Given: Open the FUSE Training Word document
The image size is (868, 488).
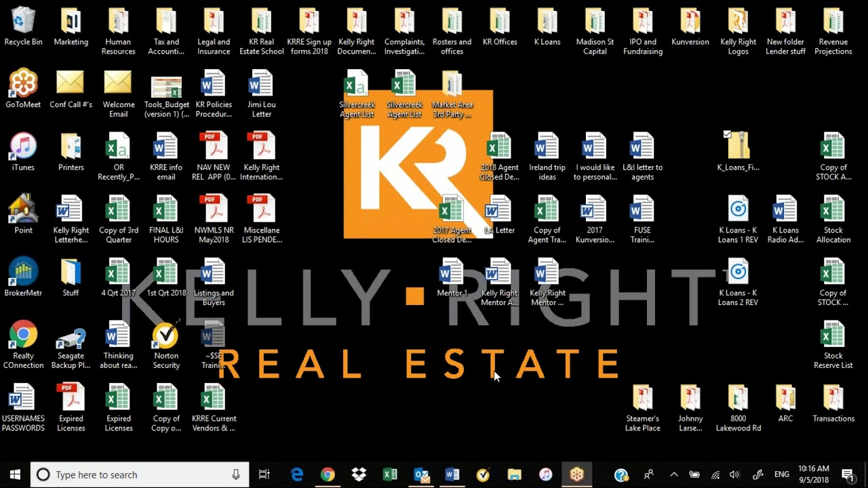Looking at the screenshot, I should (643, 219).
